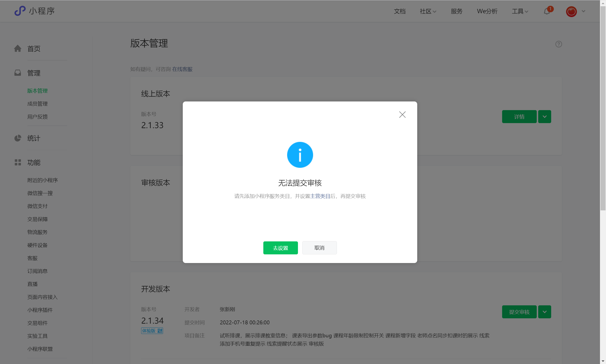Open the home icon in sidebar
606x364 pixels.
(18, 49)
